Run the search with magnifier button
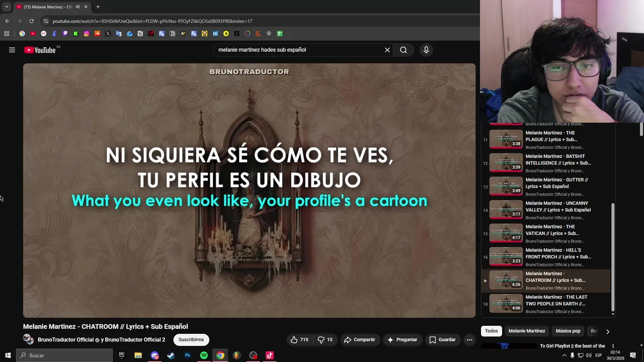Image resolution: width=644 pixels, height=362 pixels. [x=404, y=50]
